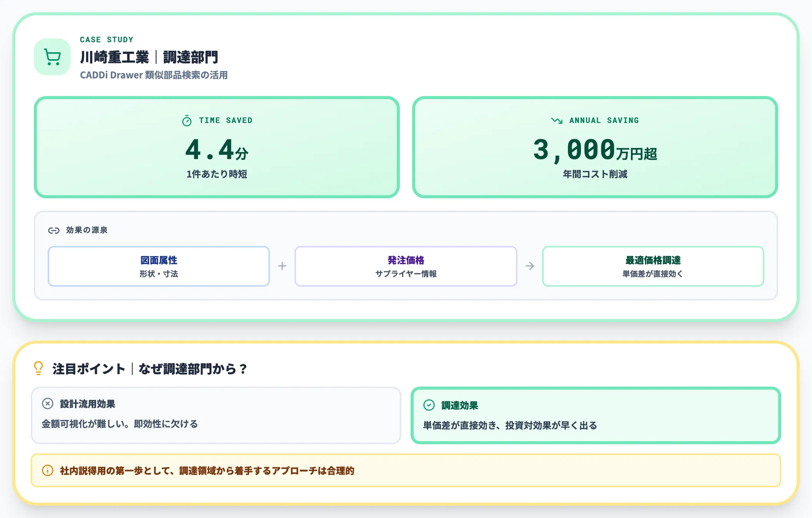Click the 川崎重工業｜調達部門 title link
Viewport: 812px width, 518px height.
[149, 58]
